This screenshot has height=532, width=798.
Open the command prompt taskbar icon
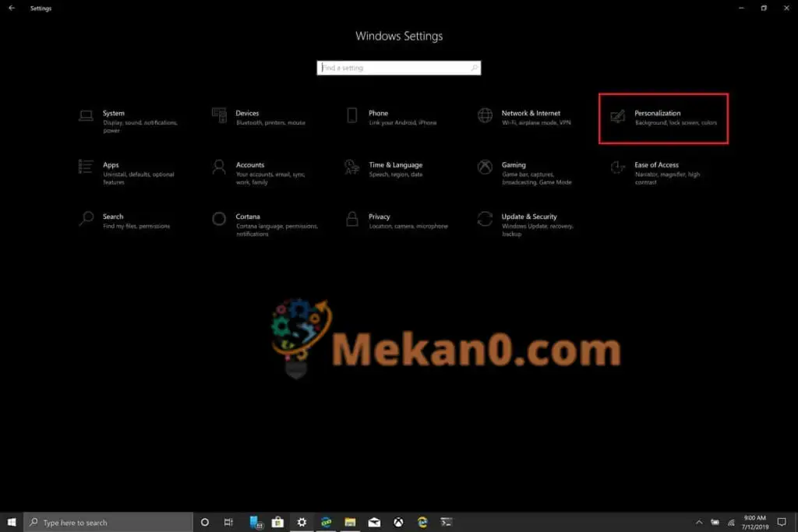click(x=447, y=523)
